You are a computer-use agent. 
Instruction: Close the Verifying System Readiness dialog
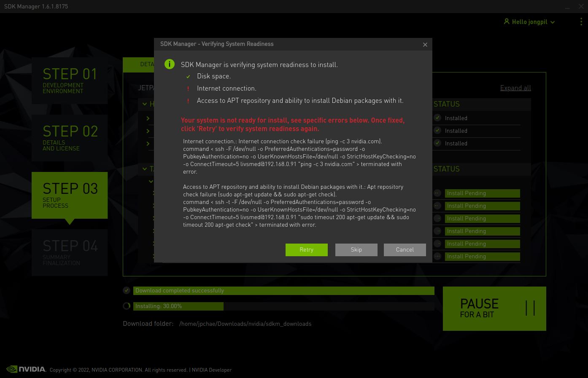(425, 44)
